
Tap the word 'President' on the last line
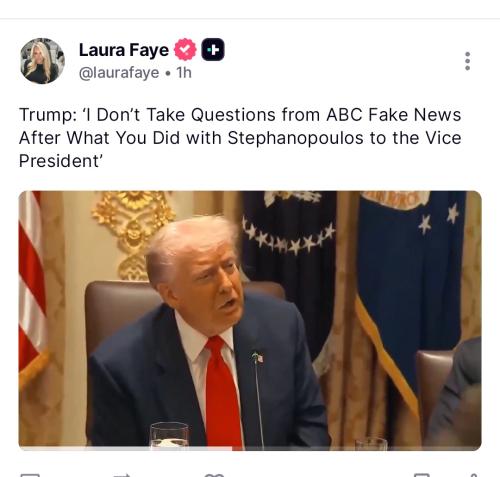point(59,161)
